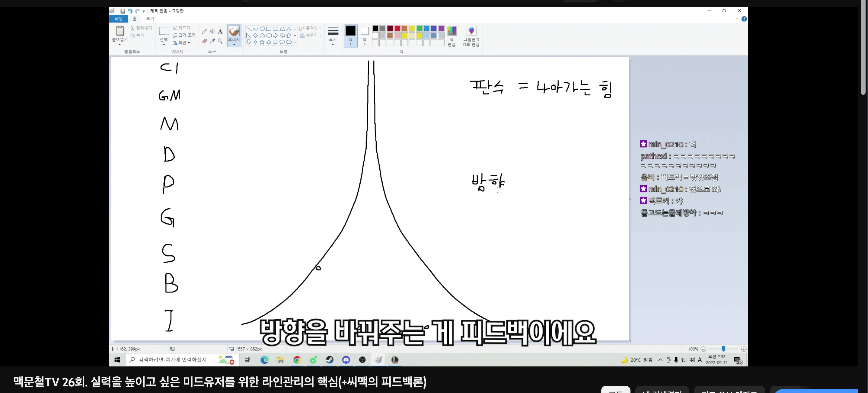Pick the purple color swatch in palette
Viewport: 868px width, 393px height.
[441, 28]
